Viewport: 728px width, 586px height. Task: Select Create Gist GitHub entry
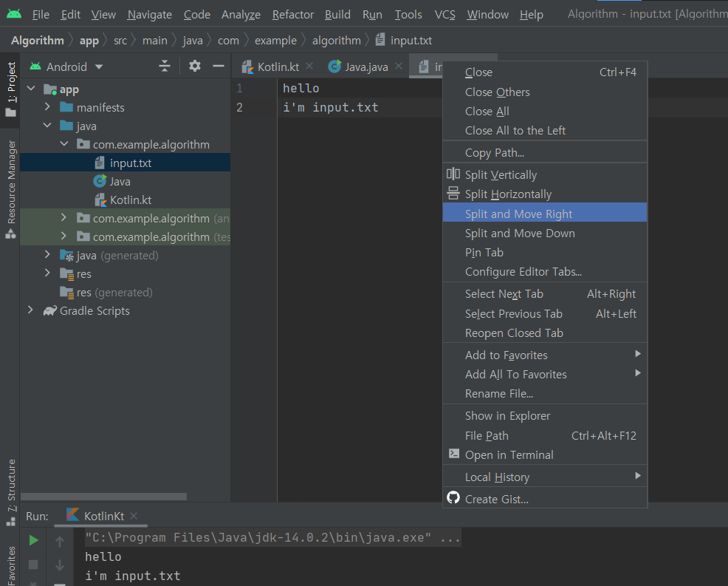(x=545, y=499)
